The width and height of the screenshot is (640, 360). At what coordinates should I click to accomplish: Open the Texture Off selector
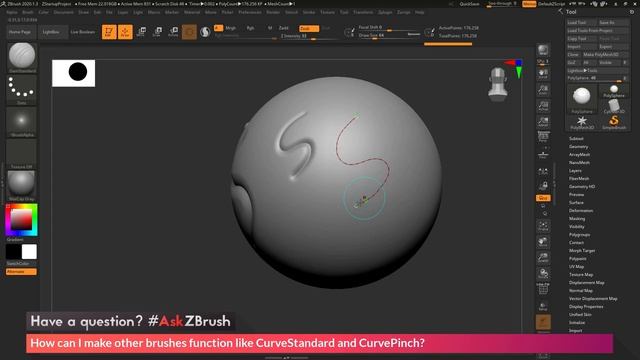tap(22, 153)
